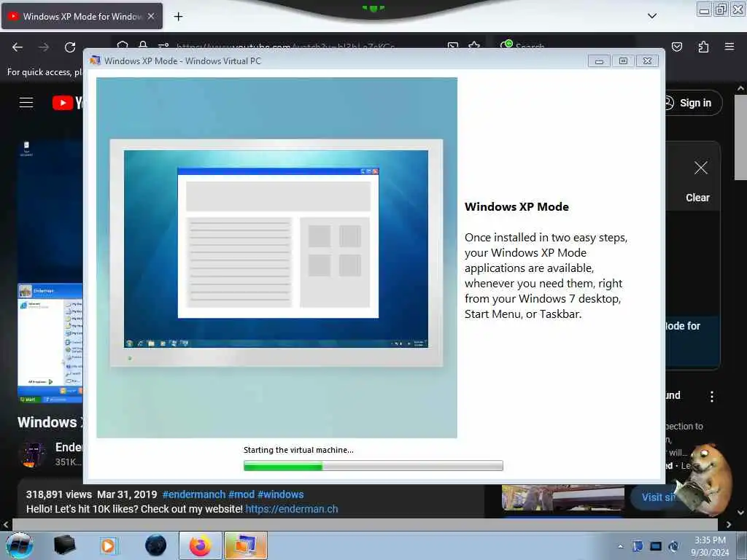Viewport: 747px width, 560px height.
Task: Open the taskbar clock showing 3:35 PM
Action: coord(710,546)
